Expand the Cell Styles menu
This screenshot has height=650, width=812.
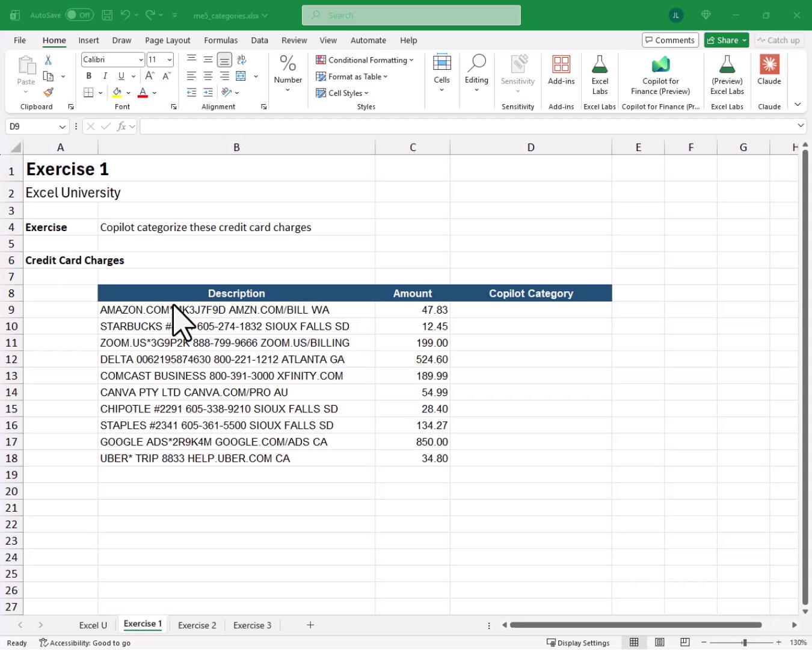[342, 93]
